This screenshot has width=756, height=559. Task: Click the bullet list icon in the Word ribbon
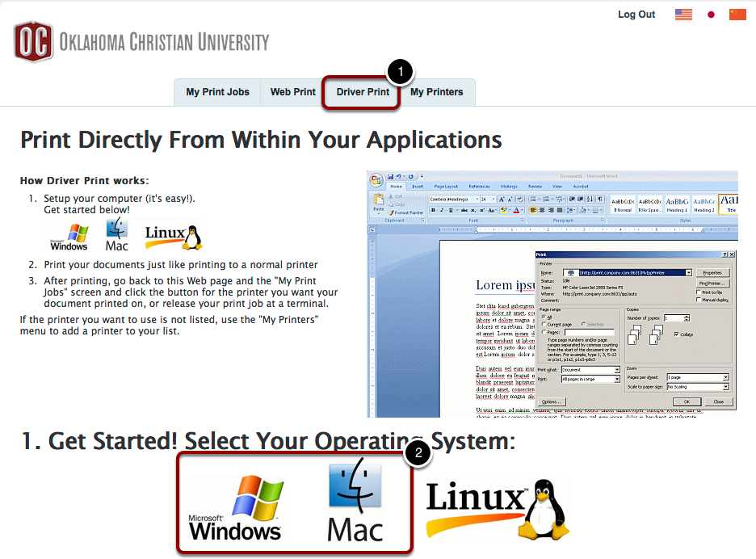(x=533, y=199)
